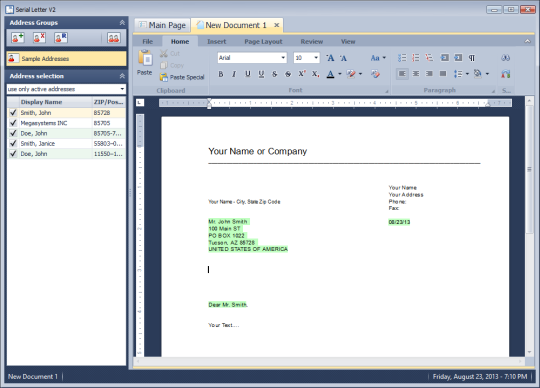The height and width of the screenshot is (388, 540).
Task: Apply Subscript formatting
Action: coord(315,74)
